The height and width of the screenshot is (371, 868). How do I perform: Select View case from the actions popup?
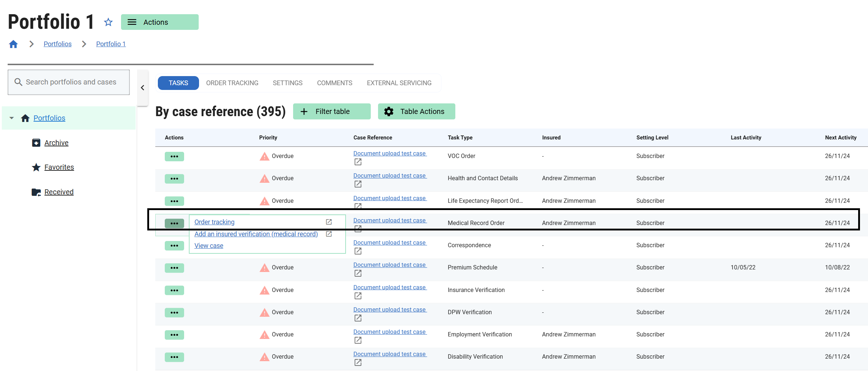point(209,246)
